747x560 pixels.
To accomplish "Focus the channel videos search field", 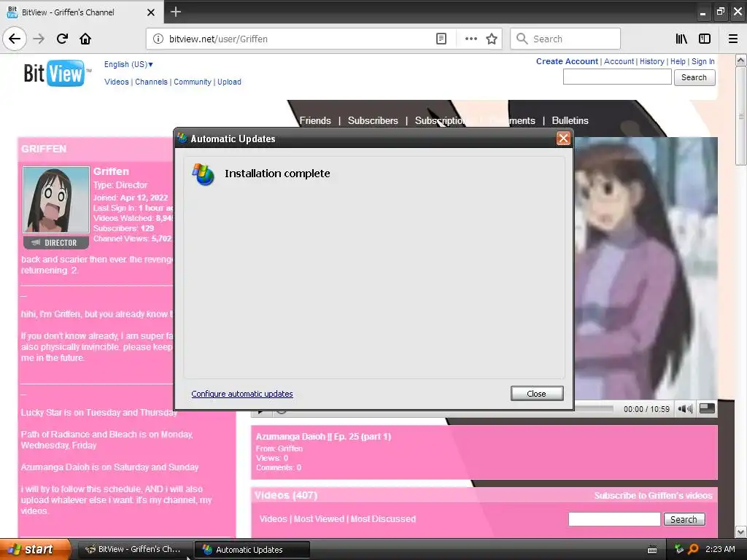I will pos(614,519).
